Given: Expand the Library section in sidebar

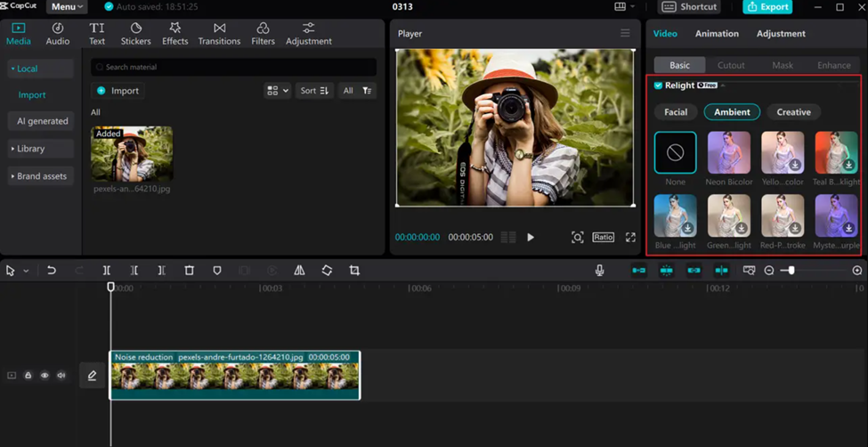Looking at the screenshot, I should tap(31, 149).
